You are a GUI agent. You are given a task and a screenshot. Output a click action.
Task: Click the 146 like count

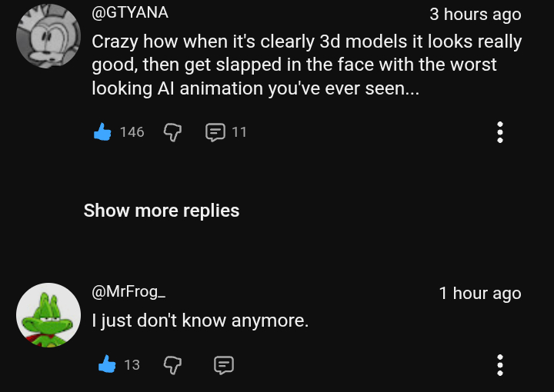[x=132, y=132]
